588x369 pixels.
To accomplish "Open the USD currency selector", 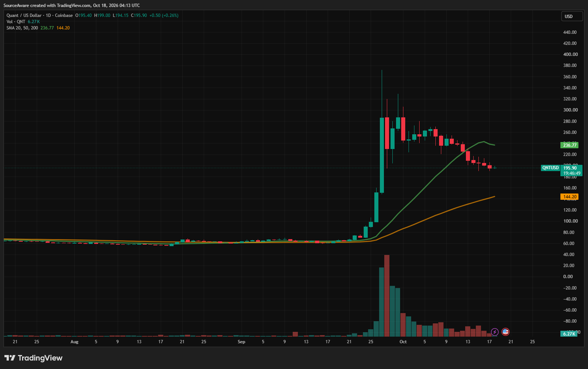I will pos(572,16).
